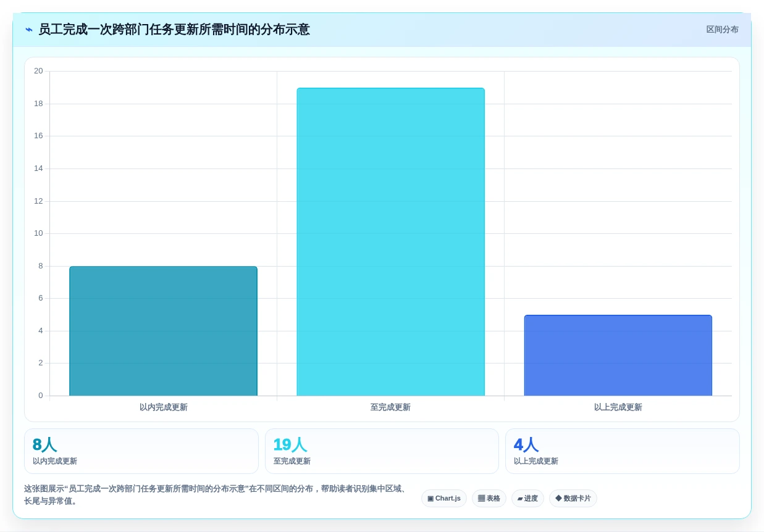764x532 pixels.
Task: Click the lightning icon beside the chart title
Action: tap(29, 30)
